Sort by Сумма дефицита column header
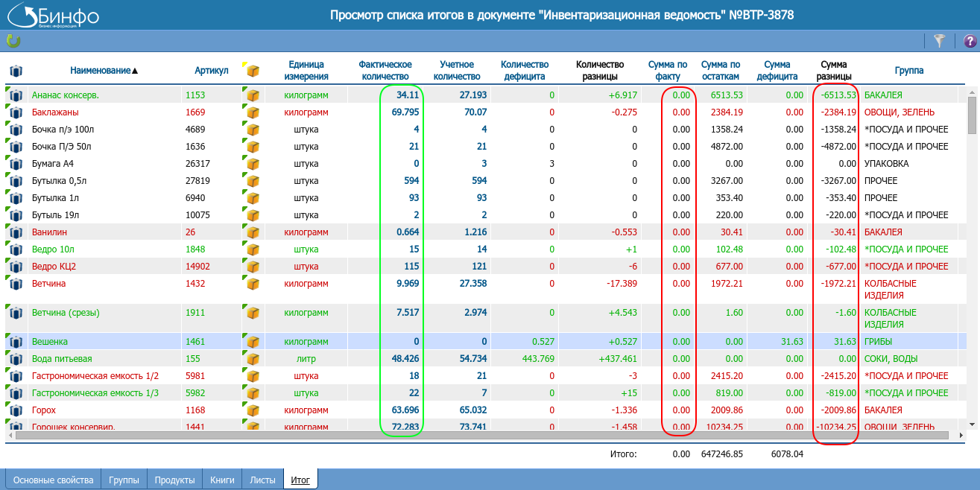The height and width of the screenshot is (490, 980). pyautogui.click(x=777, y=71)
